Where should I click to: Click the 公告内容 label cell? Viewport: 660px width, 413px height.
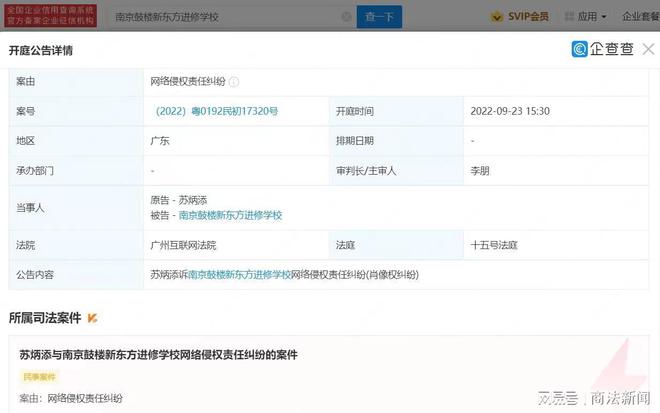click(x=76, y=275)
